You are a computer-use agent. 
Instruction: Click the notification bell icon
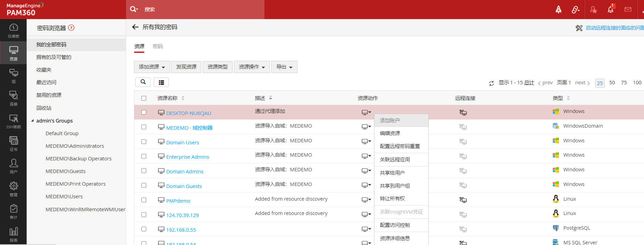(611, 10)
